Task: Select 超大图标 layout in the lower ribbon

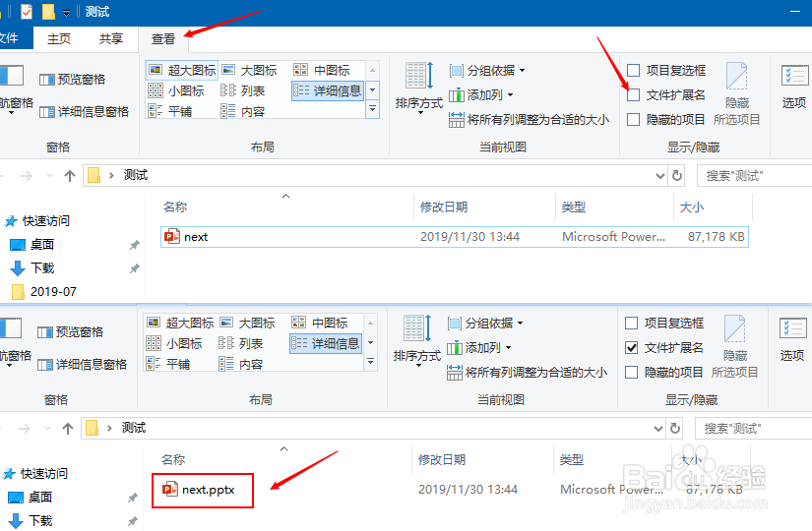Action: (180, 323)
